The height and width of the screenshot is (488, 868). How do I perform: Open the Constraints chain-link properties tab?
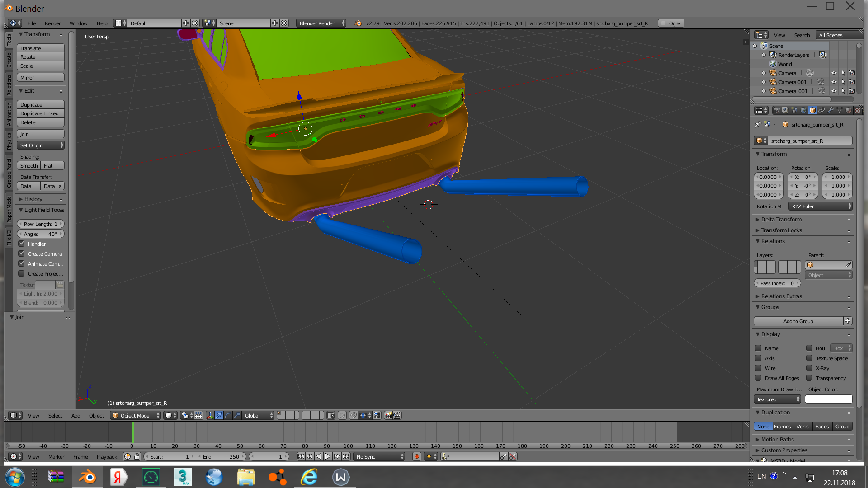point(821,110)
